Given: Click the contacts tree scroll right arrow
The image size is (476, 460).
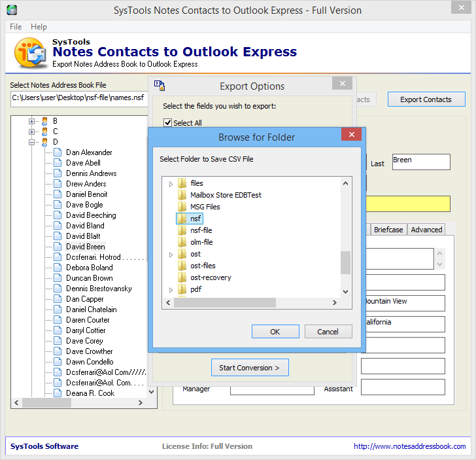Looking at the screenshot, I should [140, 403].
